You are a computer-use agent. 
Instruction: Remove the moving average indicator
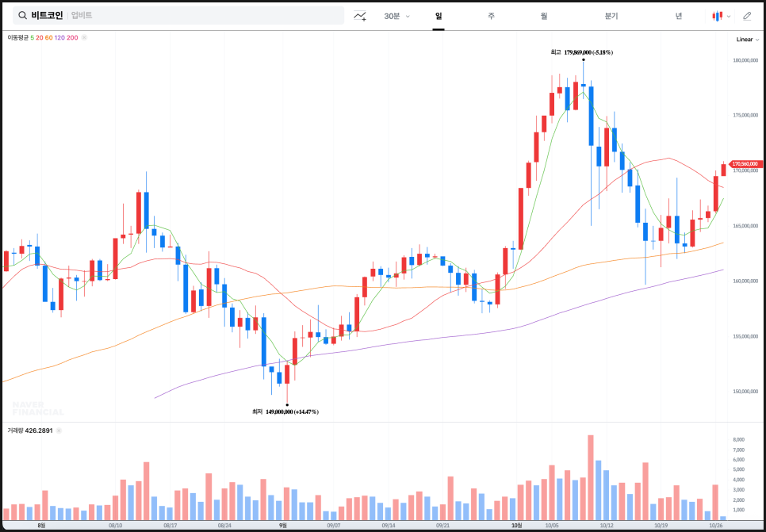point(85,37)
